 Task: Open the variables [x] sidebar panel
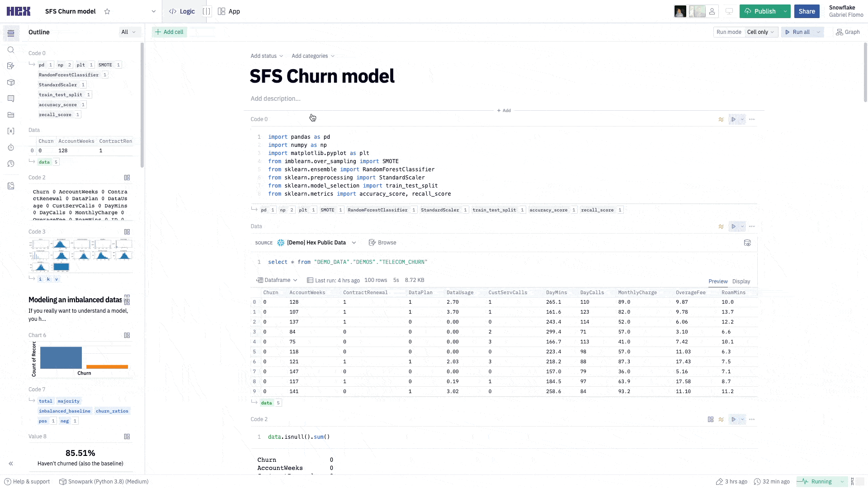11,131
